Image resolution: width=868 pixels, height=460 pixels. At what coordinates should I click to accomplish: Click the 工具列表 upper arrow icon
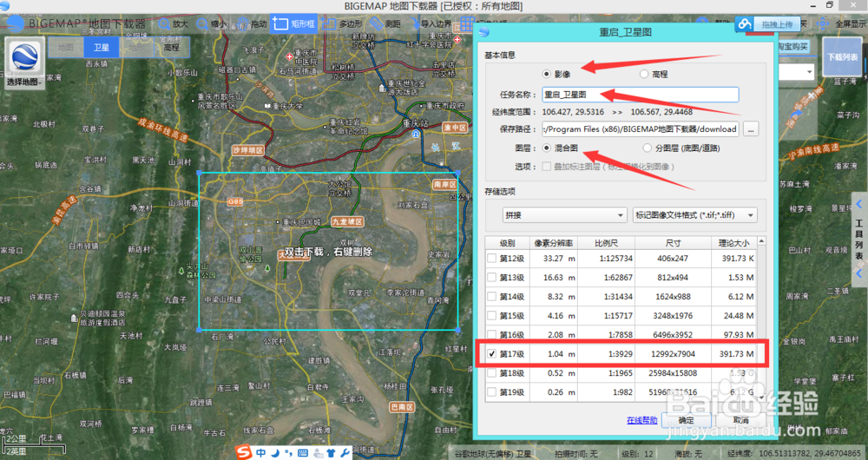pos(859,204)
